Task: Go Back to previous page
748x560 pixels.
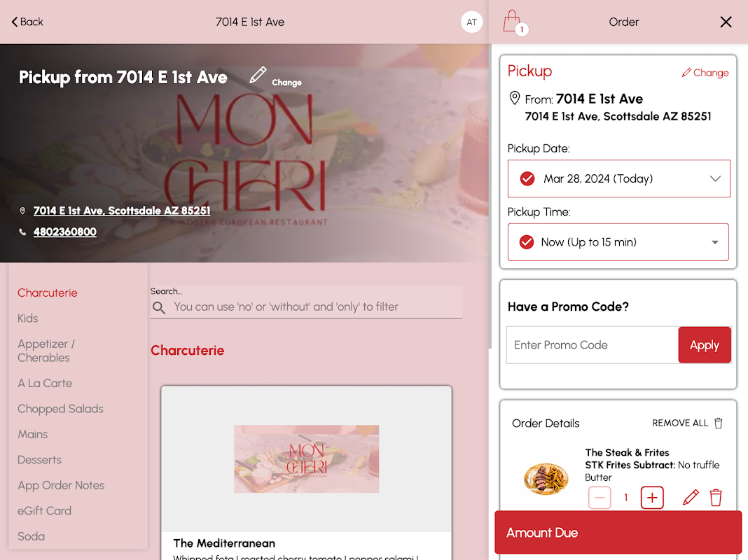Action: [27, 22]
